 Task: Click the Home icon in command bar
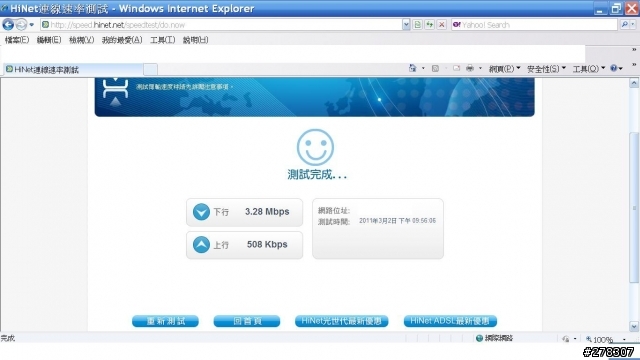pyautogui.click(x=413, y=69)
